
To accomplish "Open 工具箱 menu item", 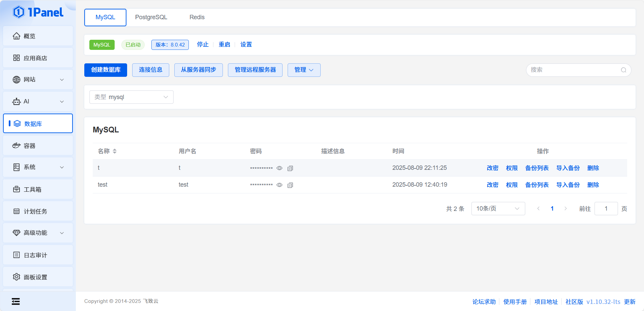I will coord(38,189).
